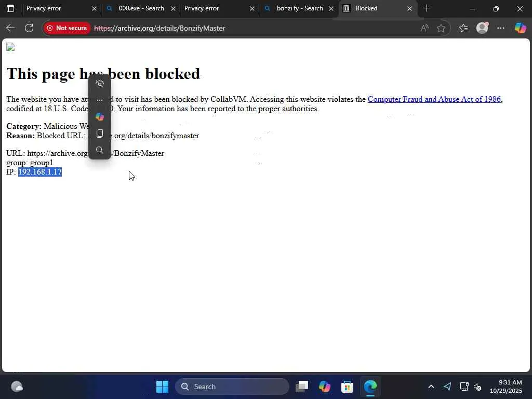Close the second Privacy error tab
Image resolution: width=532 pixels, height=399 pixels.
pos(252,8)
